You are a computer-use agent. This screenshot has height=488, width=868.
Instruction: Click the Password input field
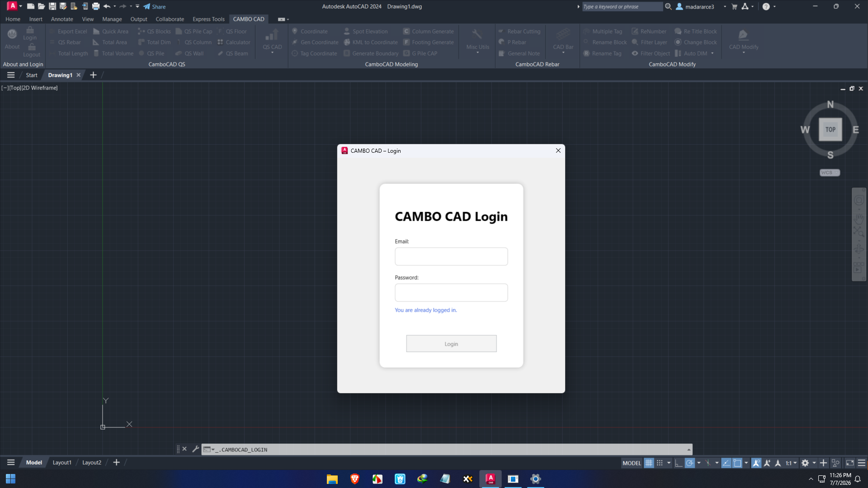(x=451, y=292)
